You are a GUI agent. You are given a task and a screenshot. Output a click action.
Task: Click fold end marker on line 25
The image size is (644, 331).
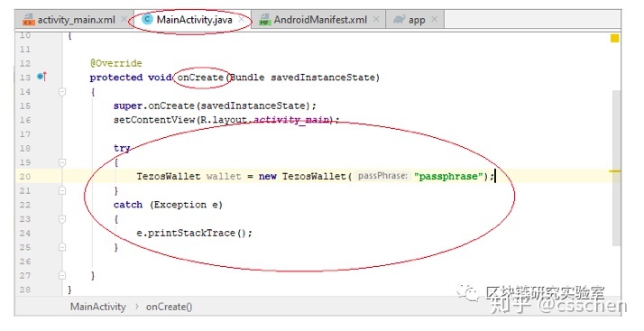pyautogui.click(x=62, y=247)
